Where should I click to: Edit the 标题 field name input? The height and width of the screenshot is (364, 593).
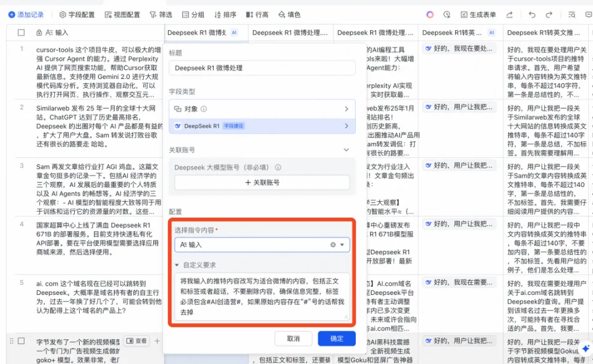pyautogui.click(x=262, y=68)
